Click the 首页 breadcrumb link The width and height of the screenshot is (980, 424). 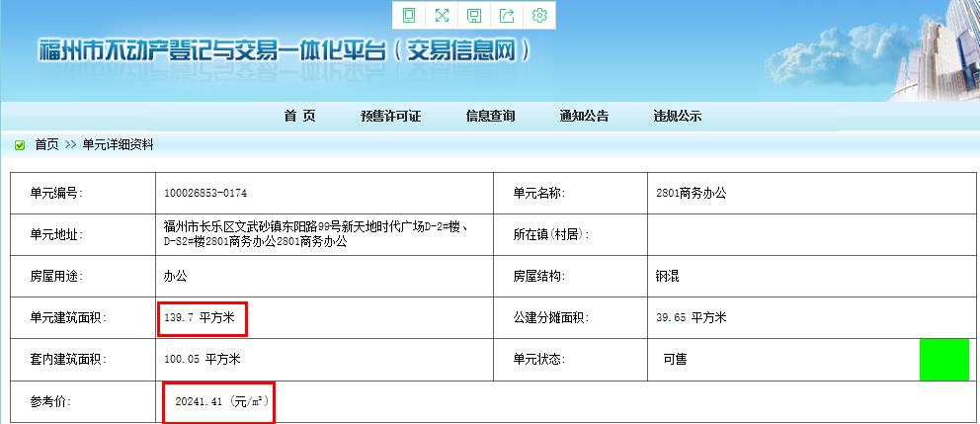[46, 145]
